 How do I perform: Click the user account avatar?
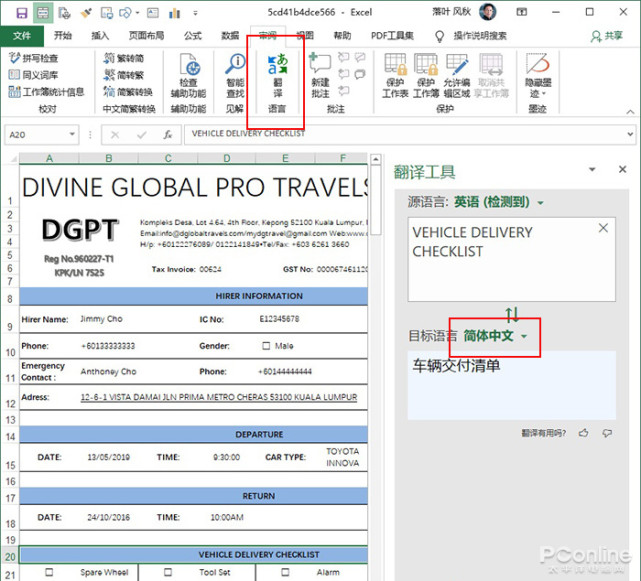click(488, 12)
